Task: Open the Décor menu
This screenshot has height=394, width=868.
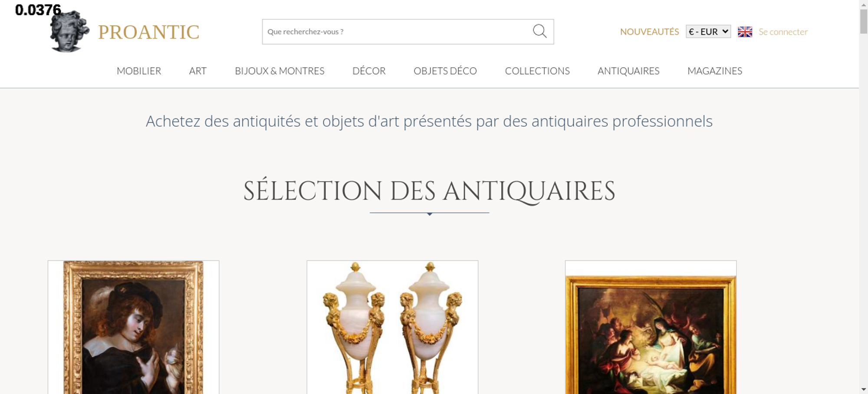Action: (x=369, y=71)
